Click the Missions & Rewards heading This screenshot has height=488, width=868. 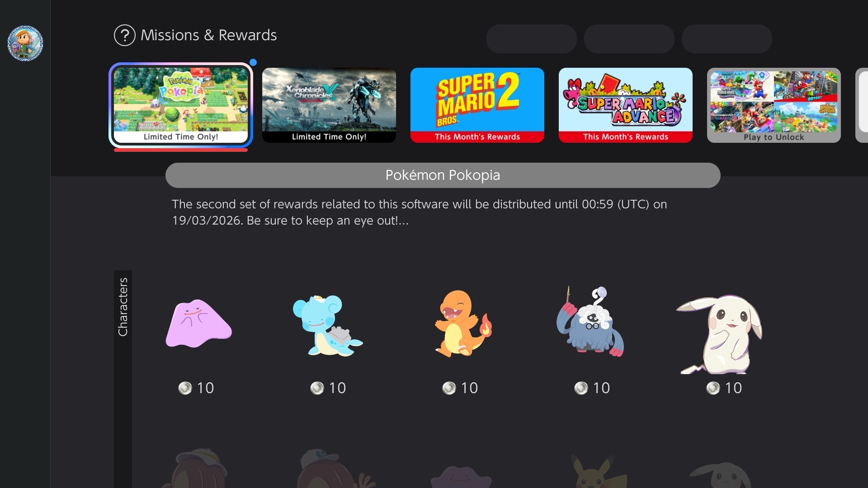click(x=208, y=35)
